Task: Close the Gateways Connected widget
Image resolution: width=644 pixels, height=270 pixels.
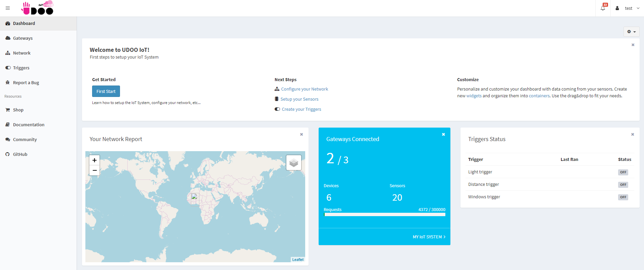Action: (x=443, y=134)
